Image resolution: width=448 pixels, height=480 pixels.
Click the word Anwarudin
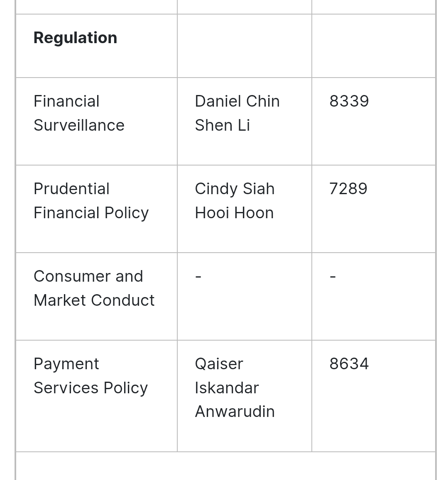(x=235, y=412)
